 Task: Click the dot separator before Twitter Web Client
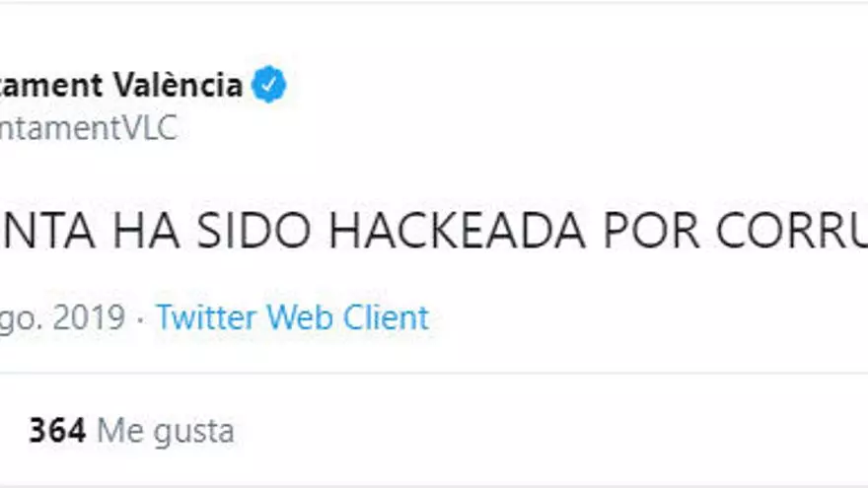tap(141, 319)
